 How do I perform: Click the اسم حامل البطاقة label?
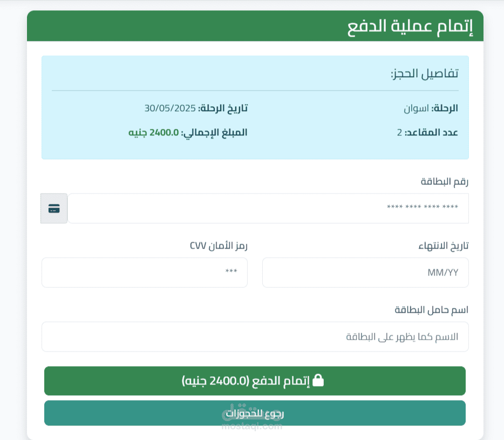[x=432, y=310]
